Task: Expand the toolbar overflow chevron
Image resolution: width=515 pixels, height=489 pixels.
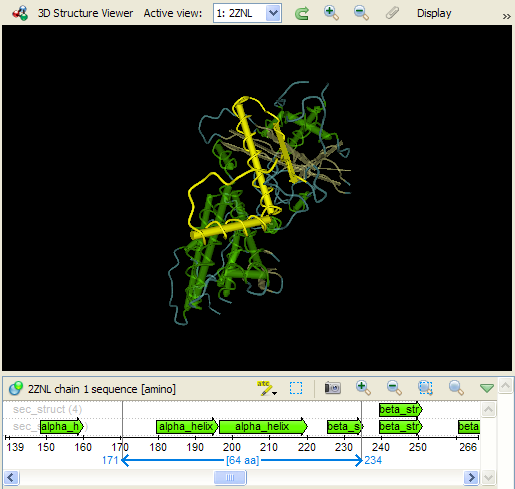Action: tap(507, 16)
